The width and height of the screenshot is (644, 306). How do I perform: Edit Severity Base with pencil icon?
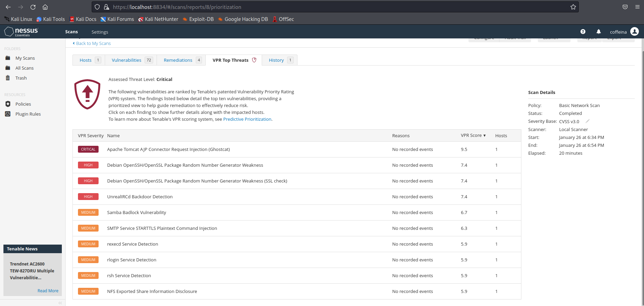click(x=588, y=121)
